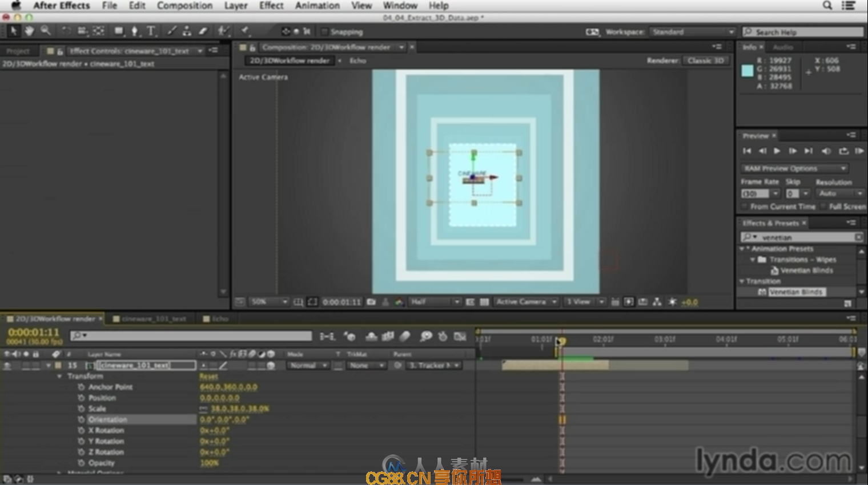Select the Horizontal Type tool

point(151,31)
